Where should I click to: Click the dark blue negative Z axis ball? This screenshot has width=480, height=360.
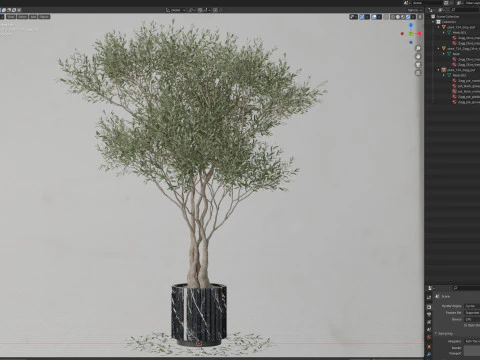click(411, 42)
